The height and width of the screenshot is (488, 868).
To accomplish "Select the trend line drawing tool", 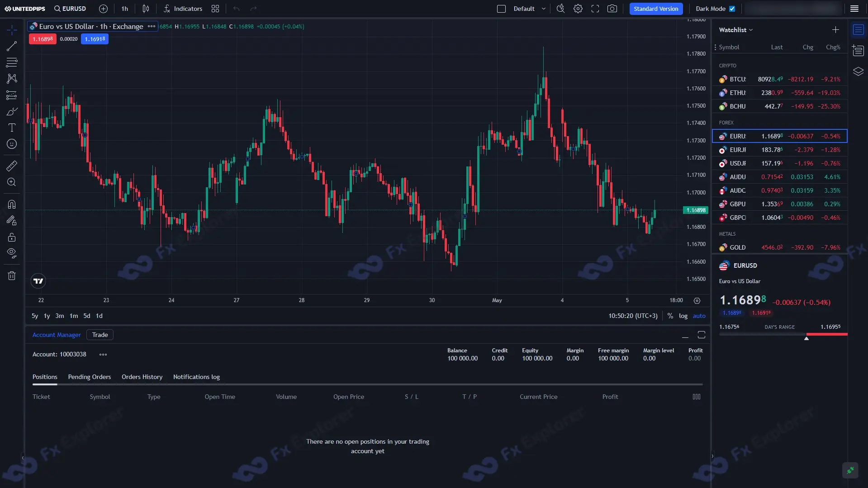I will 12,46.
